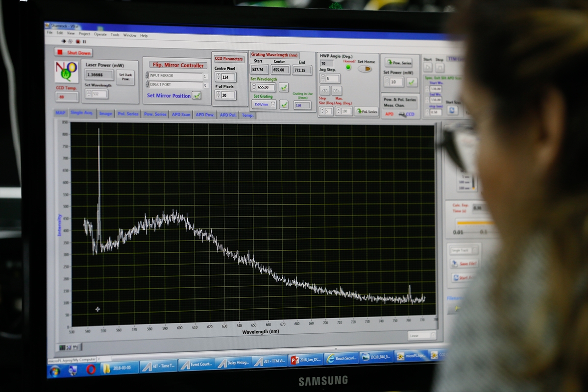Open the View menu

[71, 34]
